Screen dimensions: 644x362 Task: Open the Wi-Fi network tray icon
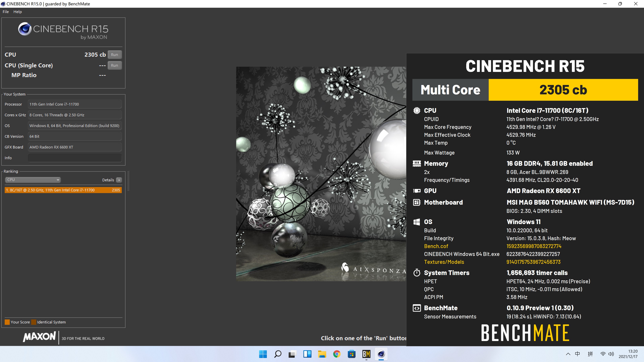[x=603, y=354]
